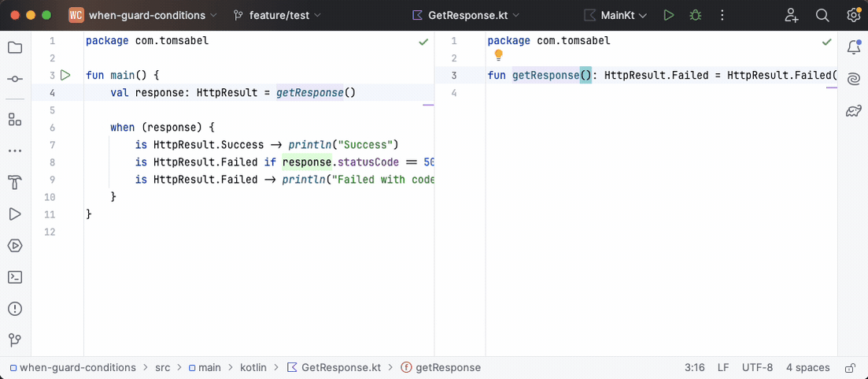The image size is (868, 379).
Task: Change 4 spaces indent setting
Action: tap(807, 367)
